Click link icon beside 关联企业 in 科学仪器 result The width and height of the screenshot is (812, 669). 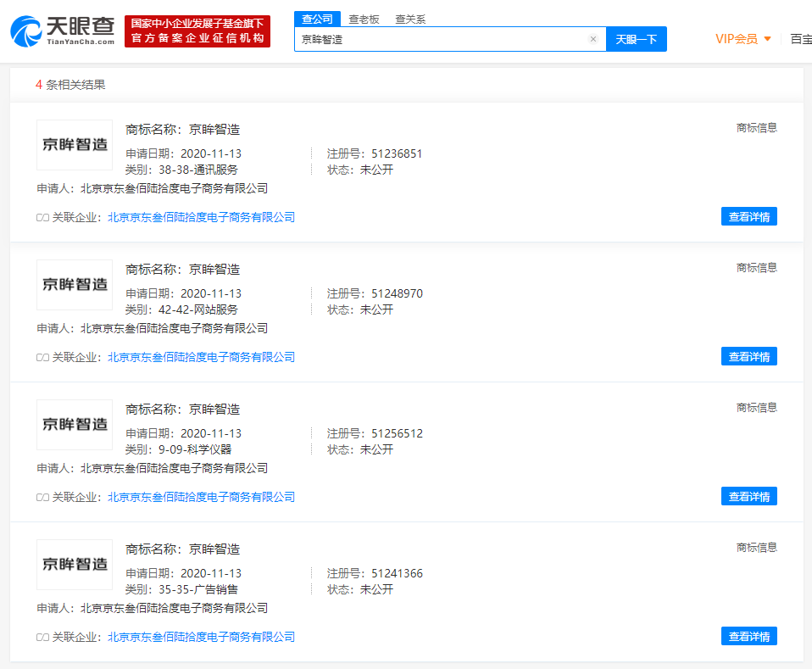click(x=42, y=498)
